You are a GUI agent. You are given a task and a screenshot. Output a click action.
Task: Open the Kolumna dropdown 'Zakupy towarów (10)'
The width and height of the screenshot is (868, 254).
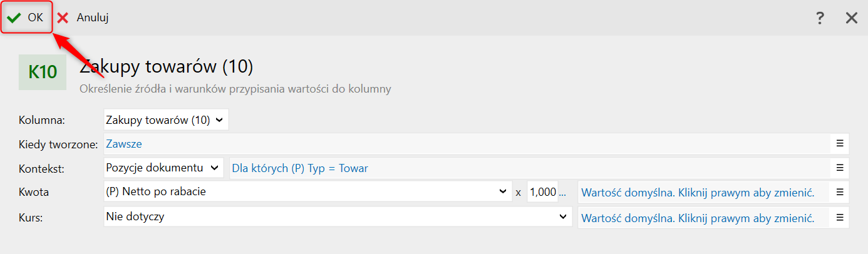point(166,119)
